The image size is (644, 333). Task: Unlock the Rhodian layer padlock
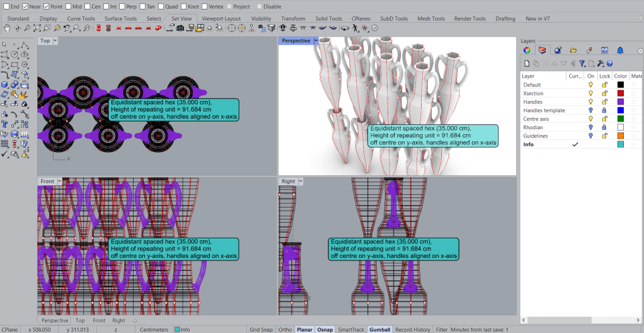pyautogui.click(x=605, y=127)
